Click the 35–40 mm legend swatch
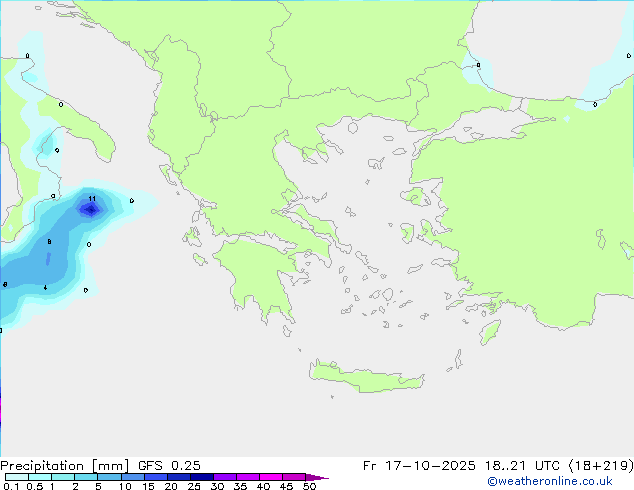The width and height of the screenshot is (634, 490). pos(247,477)
